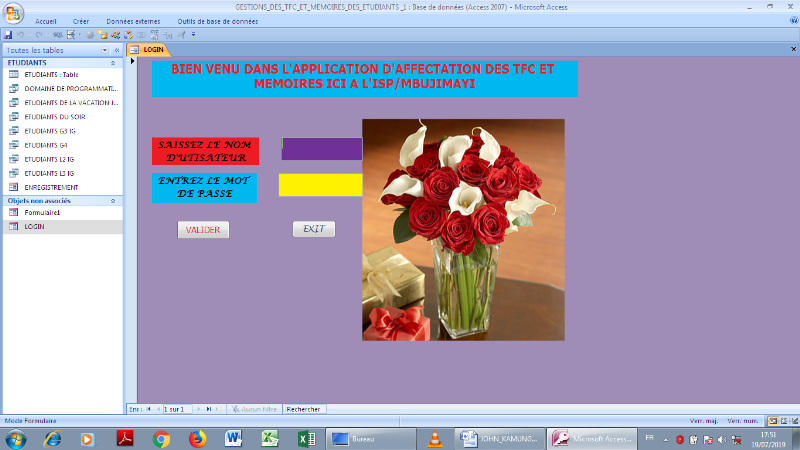Open the DOMAINE DE PROGRAMMATI... query

pos(63,89)
